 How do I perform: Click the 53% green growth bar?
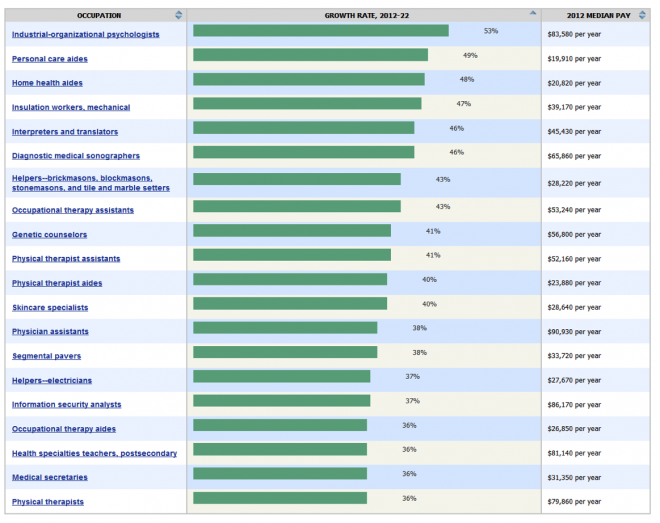(x=320, y=31)
